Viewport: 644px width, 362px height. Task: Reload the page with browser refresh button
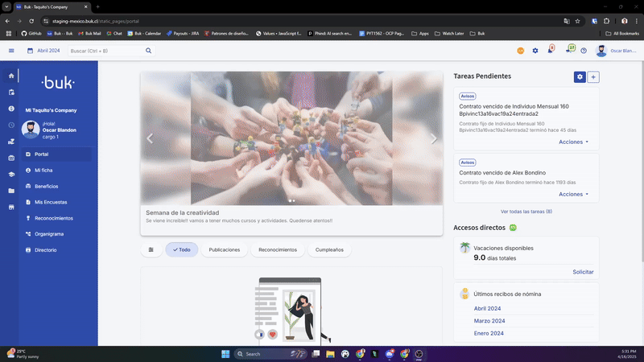point(31,21)
